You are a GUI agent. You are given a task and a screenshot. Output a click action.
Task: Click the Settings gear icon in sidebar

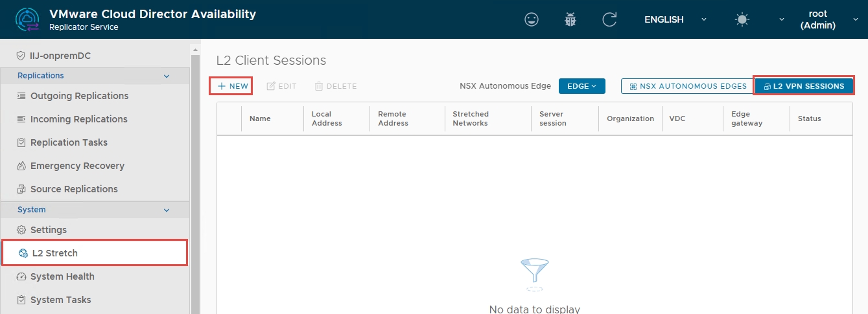click(21, 230)
